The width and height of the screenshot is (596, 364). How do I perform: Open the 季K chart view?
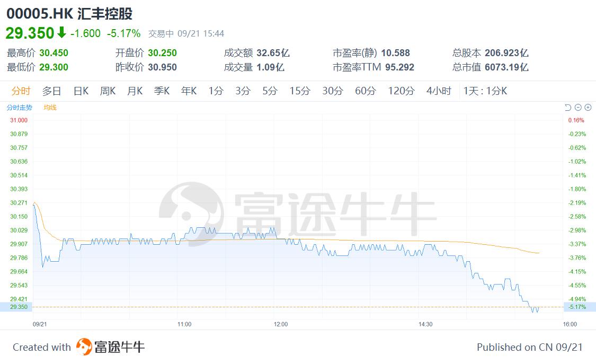point(162,91)
